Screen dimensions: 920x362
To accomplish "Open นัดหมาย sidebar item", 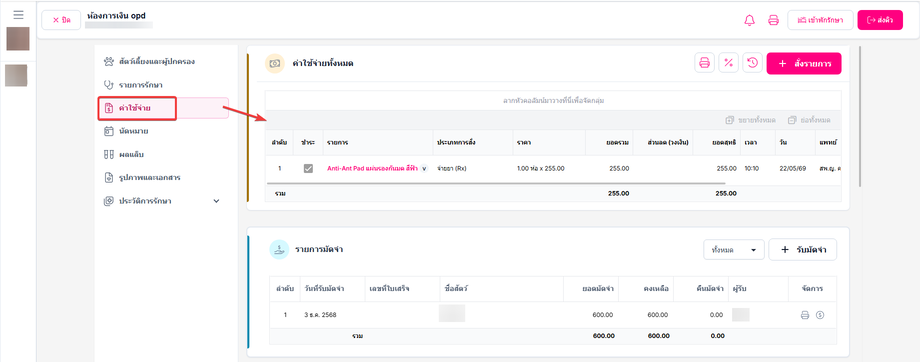I will click(162, 131).
